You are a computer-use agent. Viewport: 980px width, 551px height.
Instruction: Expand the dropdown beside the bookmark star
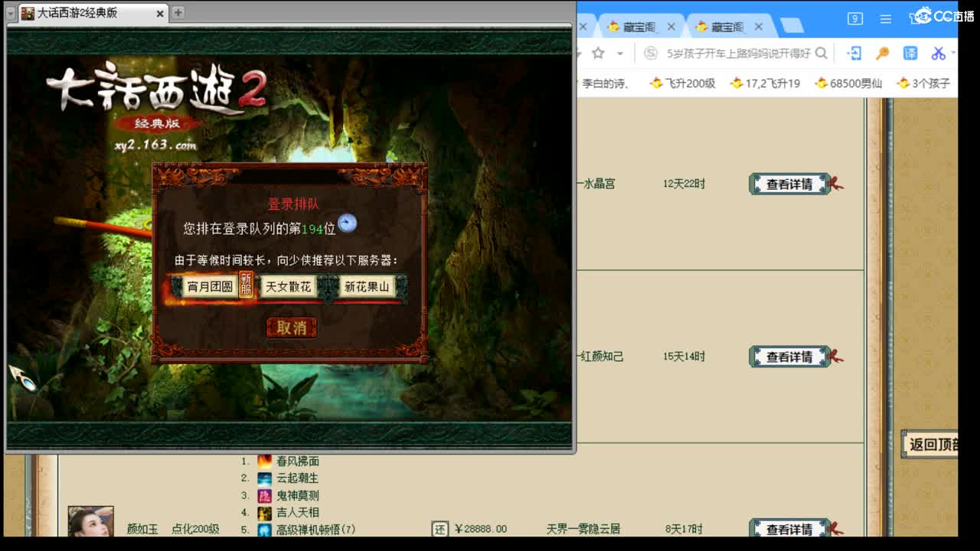click(x=620, y=54)
